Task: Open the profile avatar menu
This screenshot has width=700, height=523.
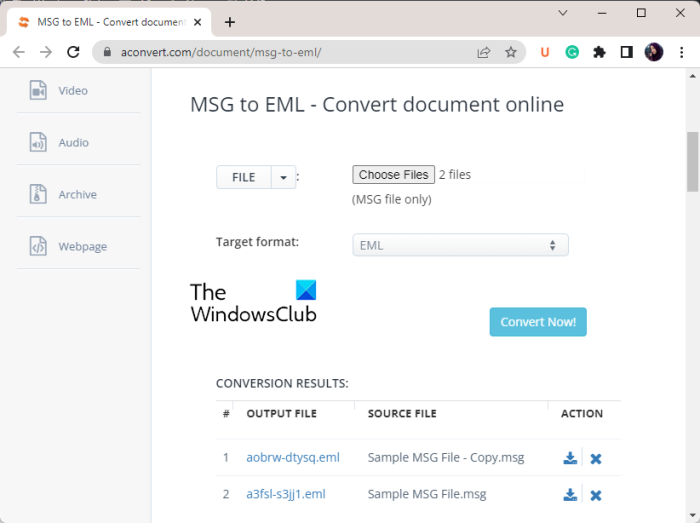Action: click(654, 52)
